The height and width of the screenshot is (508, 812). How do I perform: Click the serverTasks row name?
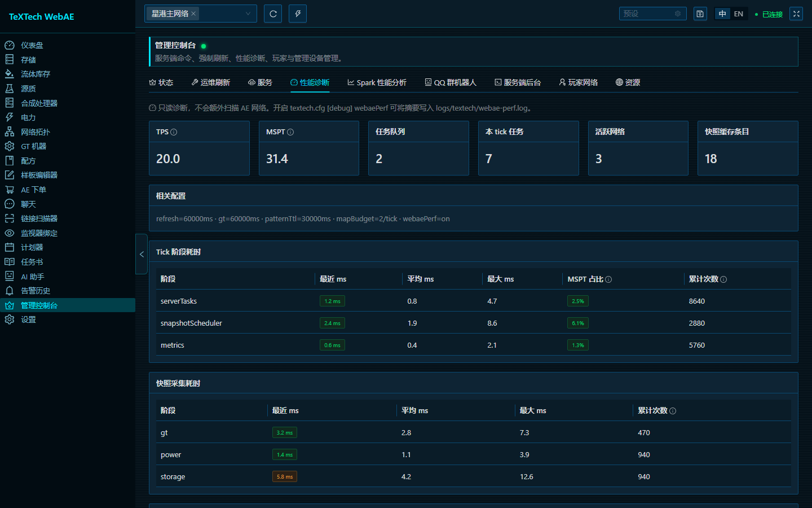(179, 301)
